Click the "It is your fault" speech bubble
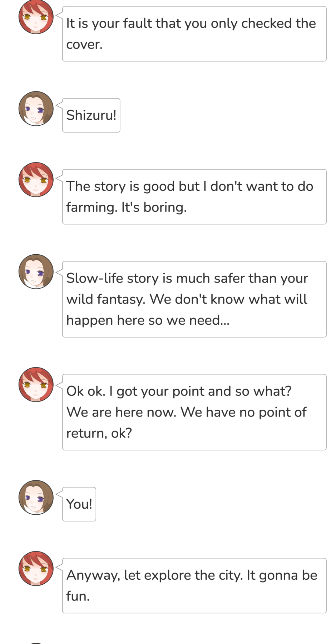 (x=194, y=34)
